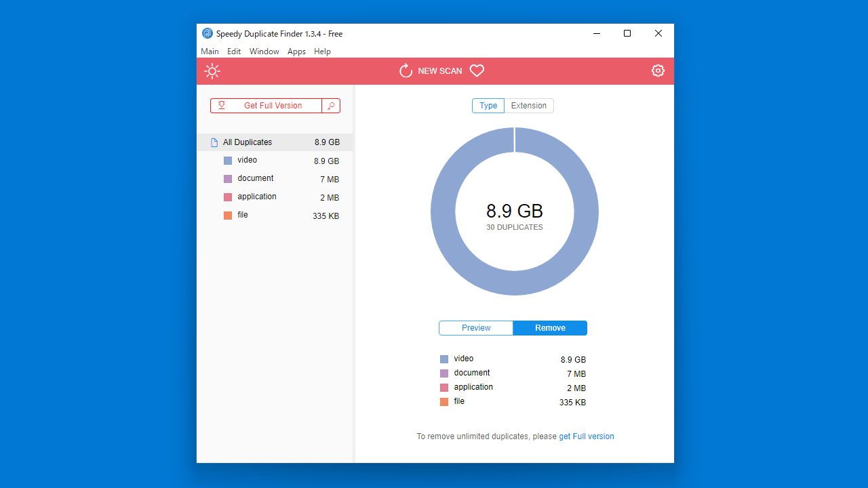Select document category in sidebar
This screenshot has width=868, height=488.
[x=275, y=179]
